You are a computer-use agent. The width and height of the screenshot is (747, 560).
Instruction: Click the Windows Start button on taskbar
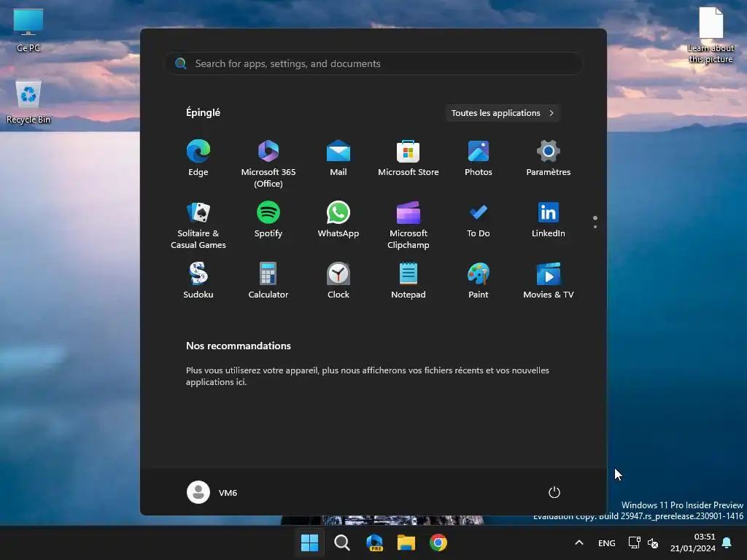tap(309, 542)
